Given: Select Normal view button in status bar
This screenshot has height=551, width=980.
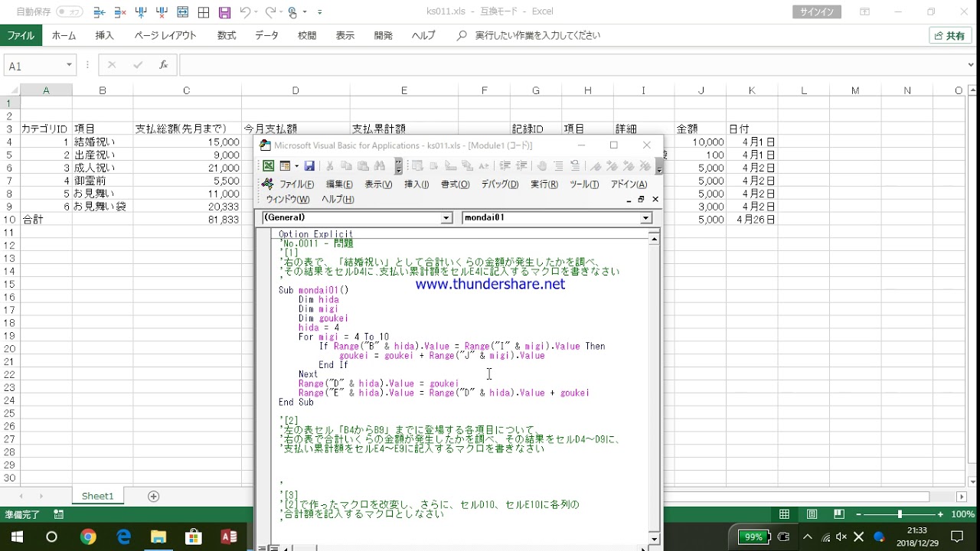Looking at the screenshot, I should pos(784,514).
